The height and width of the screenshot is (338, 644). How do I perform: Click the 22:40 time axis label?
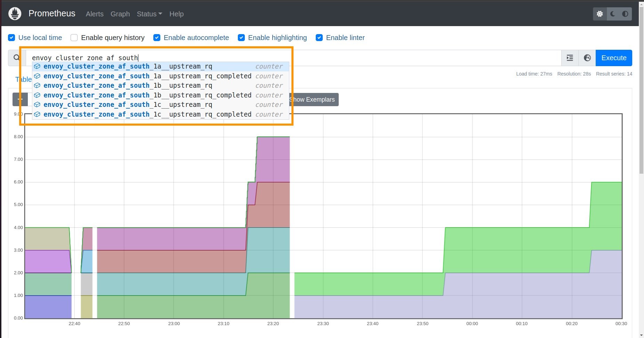74,324
